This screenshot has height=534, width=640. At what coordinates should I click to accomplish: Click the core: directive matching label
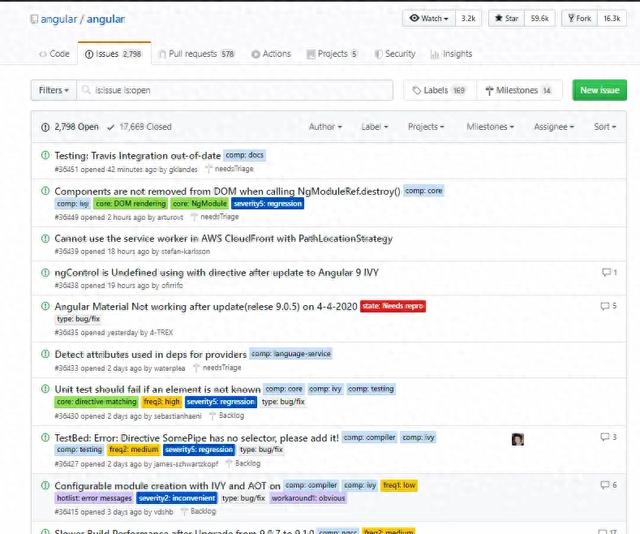(96, 402)
